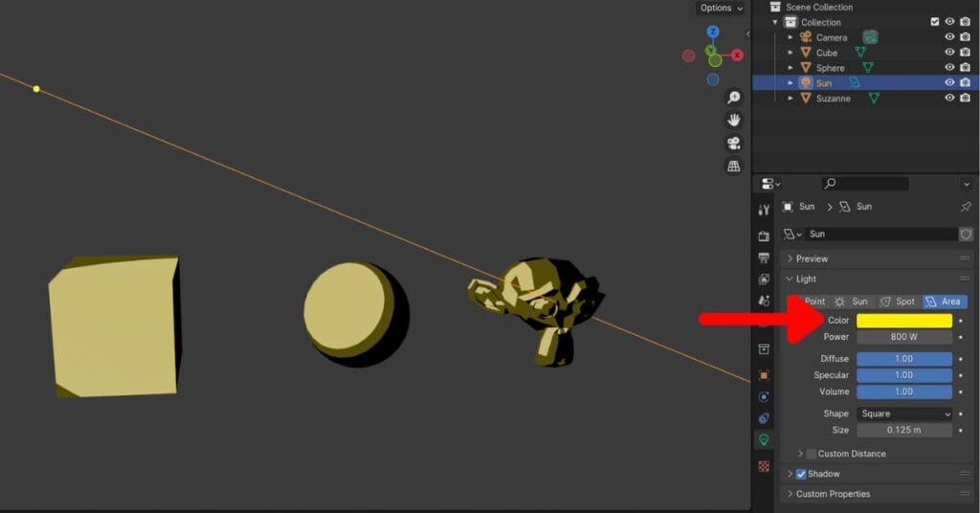The image size is (980, 513).
Task: Open the Object Data light properties tab
Action: pos(764,440)
